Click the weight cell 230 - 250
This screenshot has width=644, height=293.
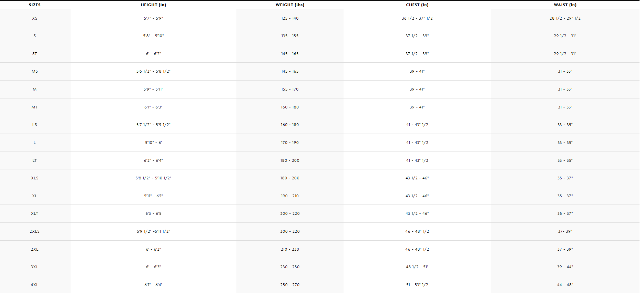coord(290,267)
